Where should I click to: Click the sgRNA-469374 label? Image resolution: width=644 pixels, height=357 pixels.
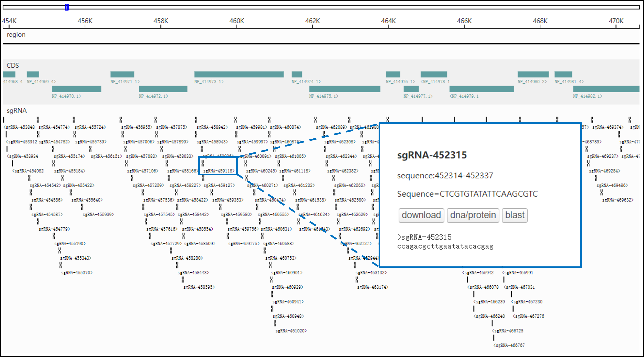coord(608,127)
